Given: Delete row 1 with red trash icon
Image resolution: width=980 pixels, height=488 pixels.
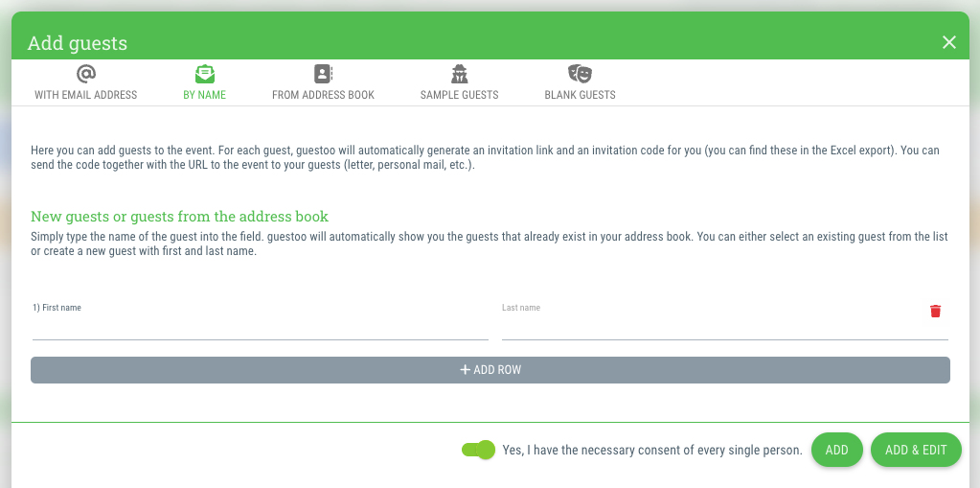Looking at the screenshot, I should [x=935, y=311].
